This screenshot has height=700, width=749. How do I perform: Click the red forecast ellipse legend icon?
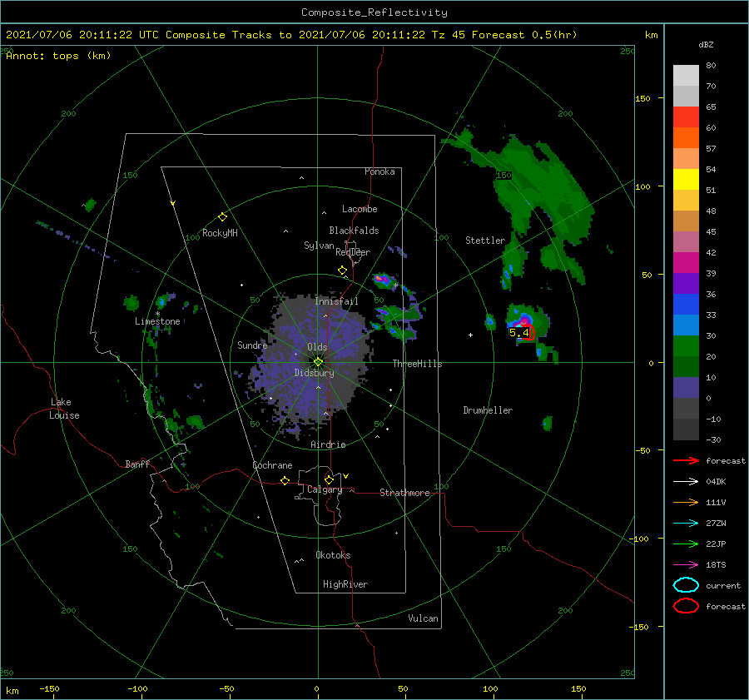pos(686,606)
